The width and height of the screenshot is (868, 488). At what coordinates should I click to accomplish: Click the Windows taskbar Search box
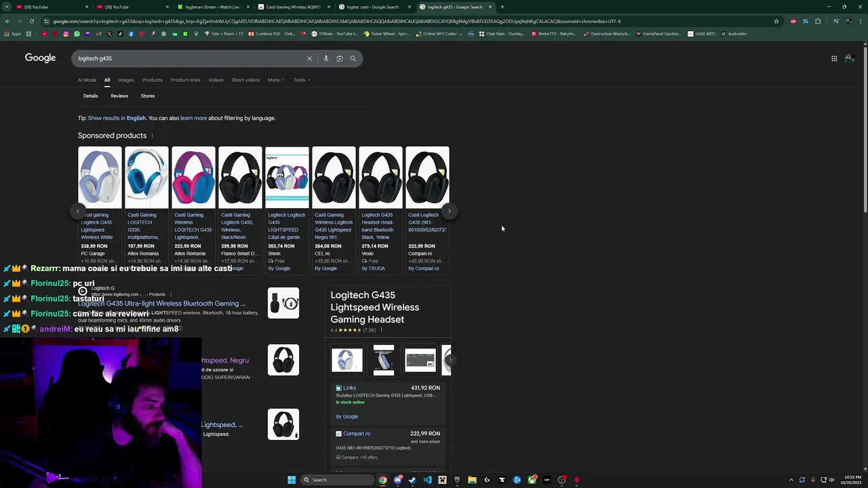tap(337, 480)
